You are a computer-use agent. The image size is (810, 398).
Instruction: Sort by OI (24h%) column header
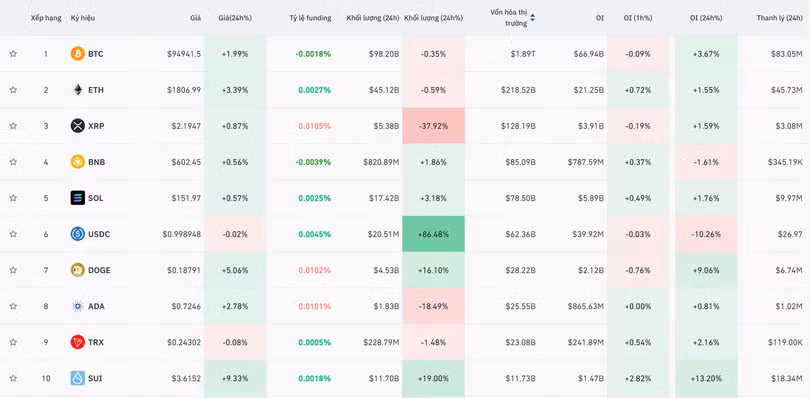pos(706,18)
